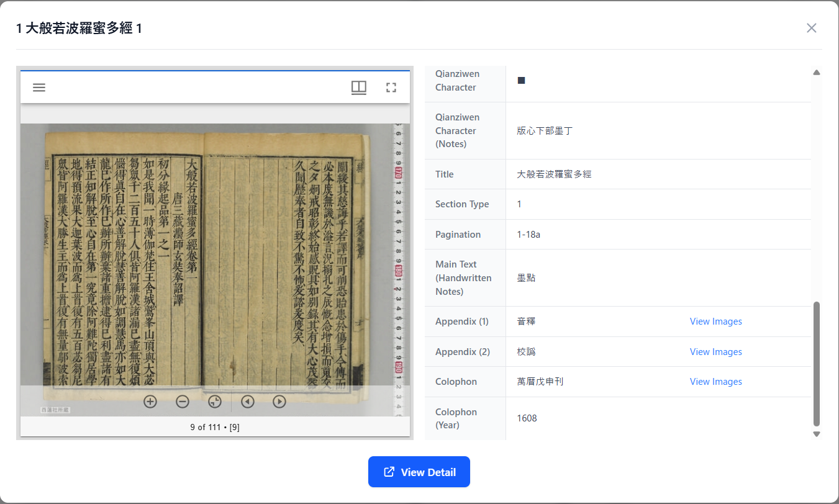Open the viewer hamburger sidebar menu
This screenshot has width=839, height=504.
pos(39,88)
